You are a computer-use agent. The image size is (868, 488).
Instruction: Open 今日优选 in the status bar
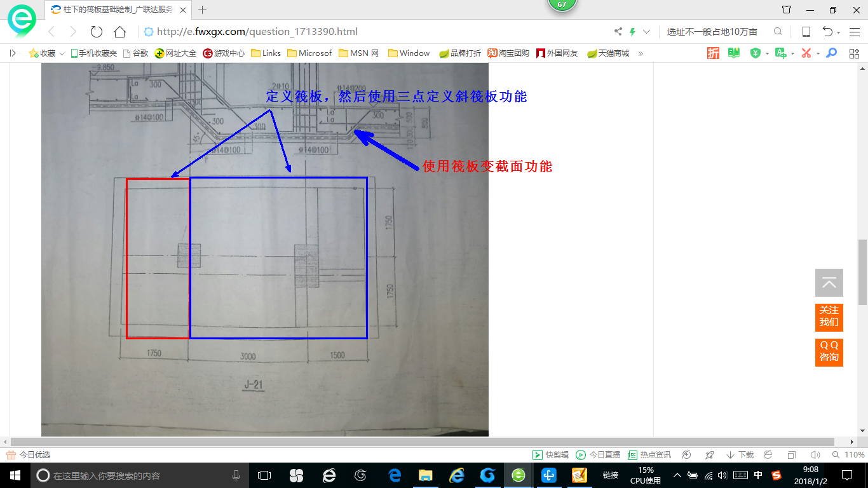pyautogui.click(x=29, y=455)
